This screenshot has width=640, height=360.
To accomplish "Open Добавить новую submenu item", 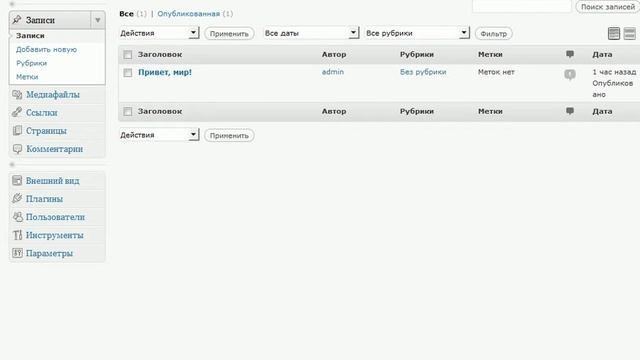I will tap(46, 49).
